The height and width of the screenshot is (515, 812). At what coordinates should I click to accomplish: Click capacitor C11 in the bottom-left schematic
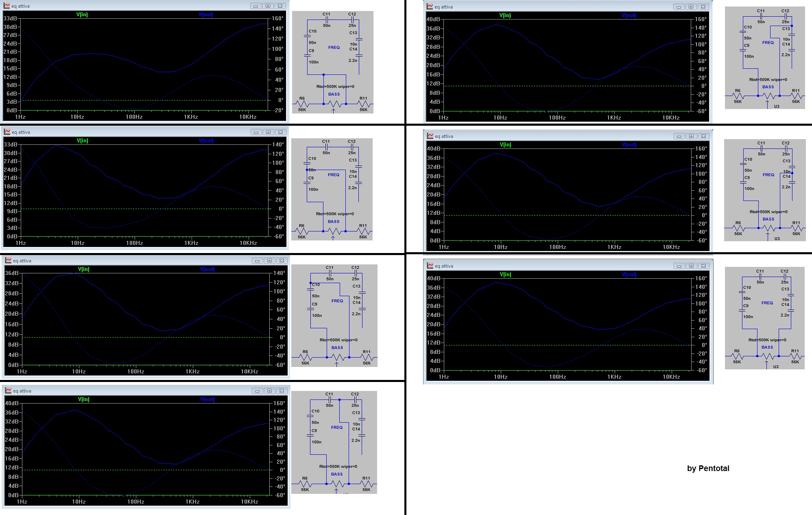[x=329, y=400]
